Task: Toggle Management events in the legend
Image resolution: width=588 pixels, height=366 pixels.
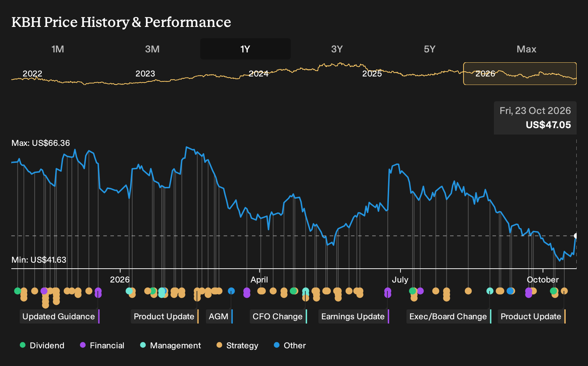Action: click(171, 345)
